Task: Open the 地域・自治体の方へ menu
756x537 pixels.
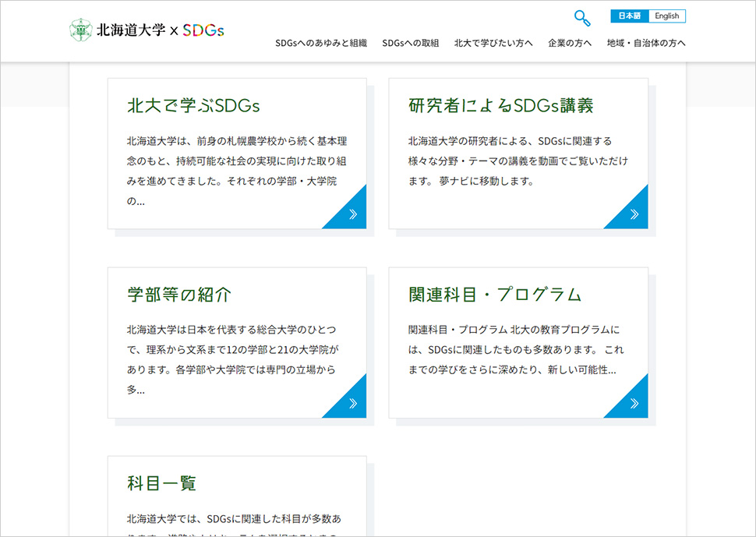Action: (x=645, y=43)
